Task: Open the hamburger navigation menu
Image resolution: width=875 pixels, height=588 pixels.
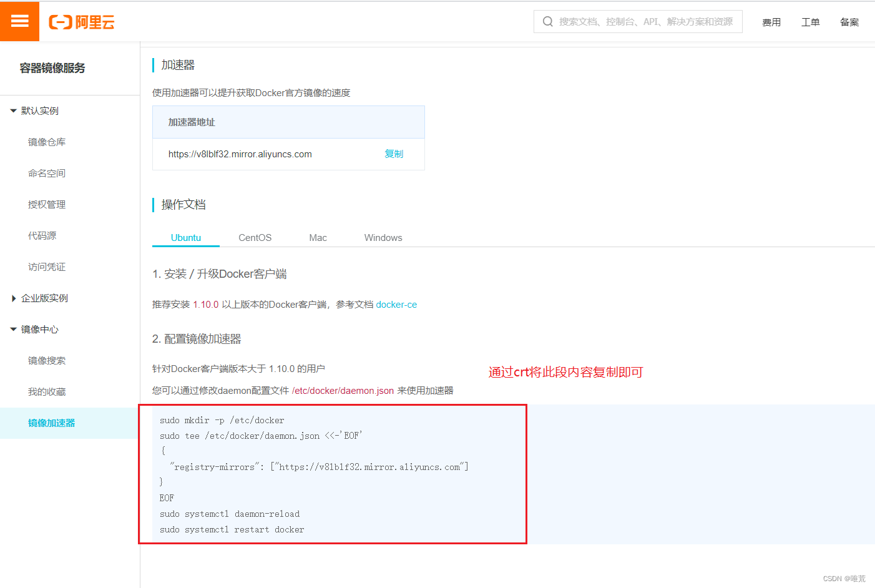Action: click(19, 21)
